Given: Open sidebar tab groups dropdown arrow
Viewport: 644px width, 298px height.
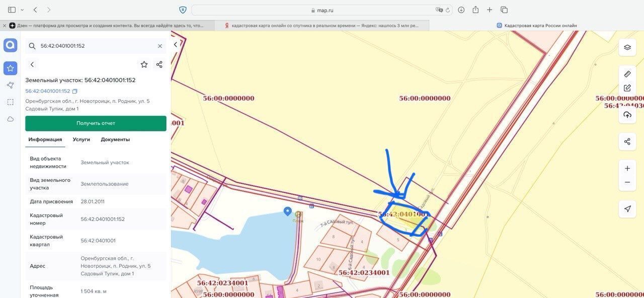Looking at the screenshot, I should pos(22,10).
